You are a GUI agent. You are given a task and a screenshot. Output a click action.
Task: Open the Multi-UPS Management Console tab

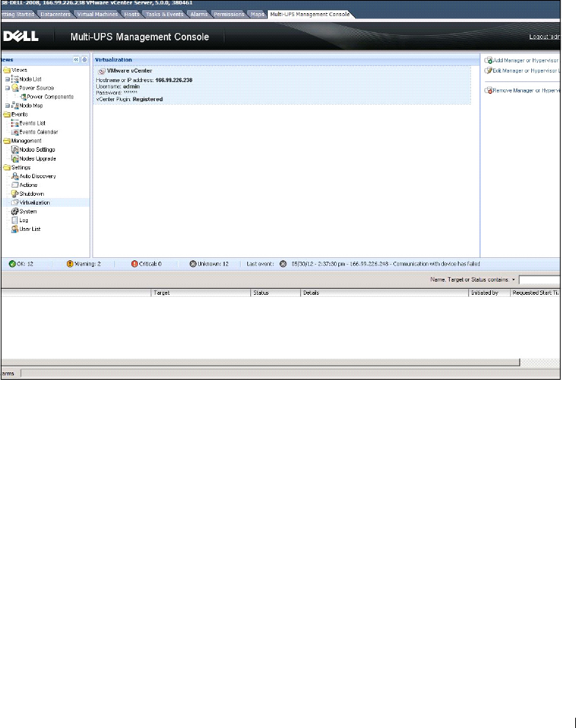(x=310, y=15)
